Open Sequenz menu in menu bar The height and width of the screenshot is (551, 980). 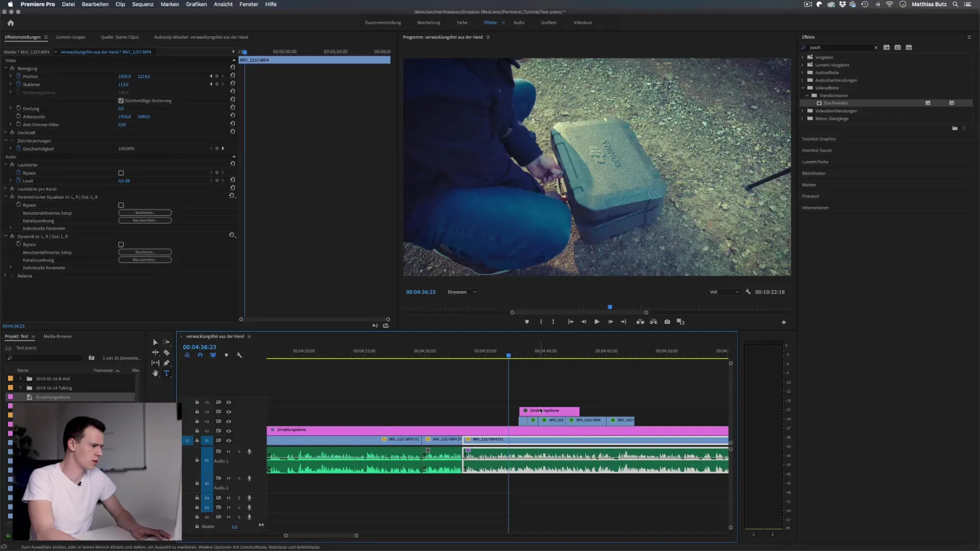[x=143, y=4]
